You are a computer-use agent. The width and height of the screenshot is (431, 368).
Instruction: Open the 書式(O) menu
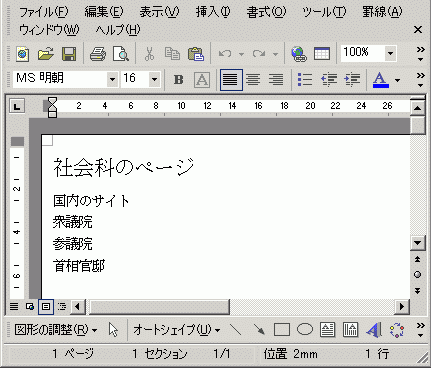click(x=266, y=12)
